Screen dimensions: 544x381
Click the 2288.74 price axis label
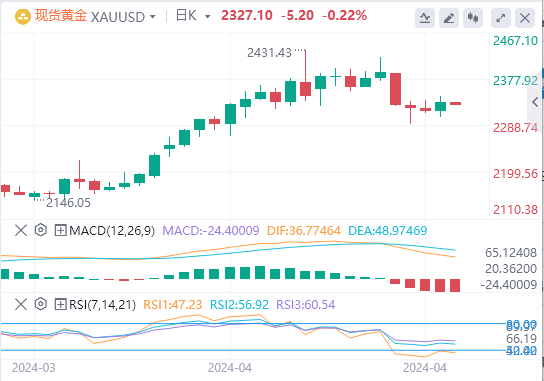point(516,128)
